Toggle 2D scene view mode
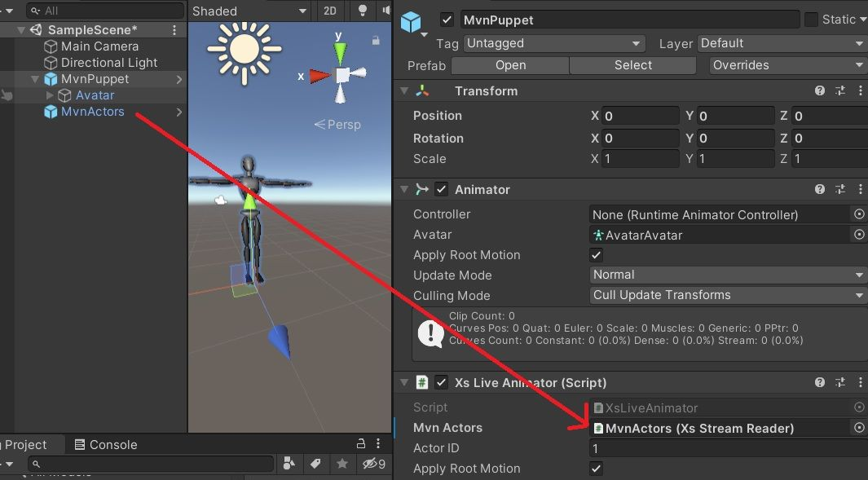868x480 pixels. coord(330,11)
